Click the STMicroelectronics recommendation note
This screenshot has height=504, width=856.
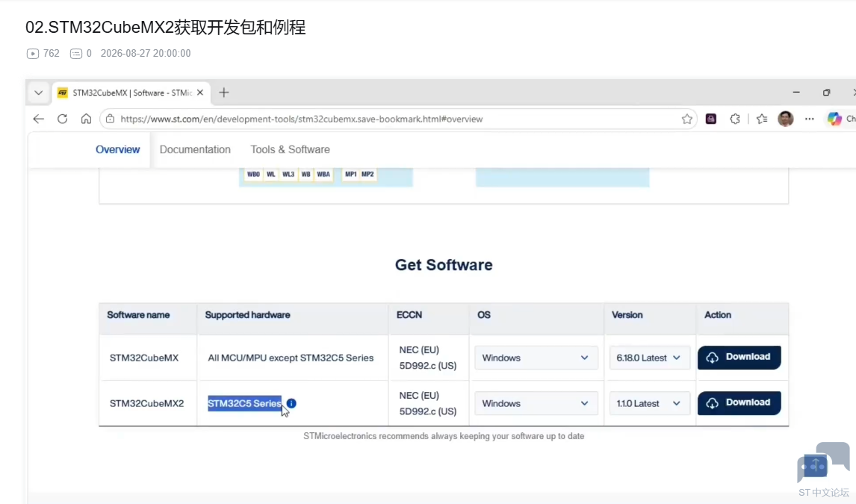coord(444,436)
